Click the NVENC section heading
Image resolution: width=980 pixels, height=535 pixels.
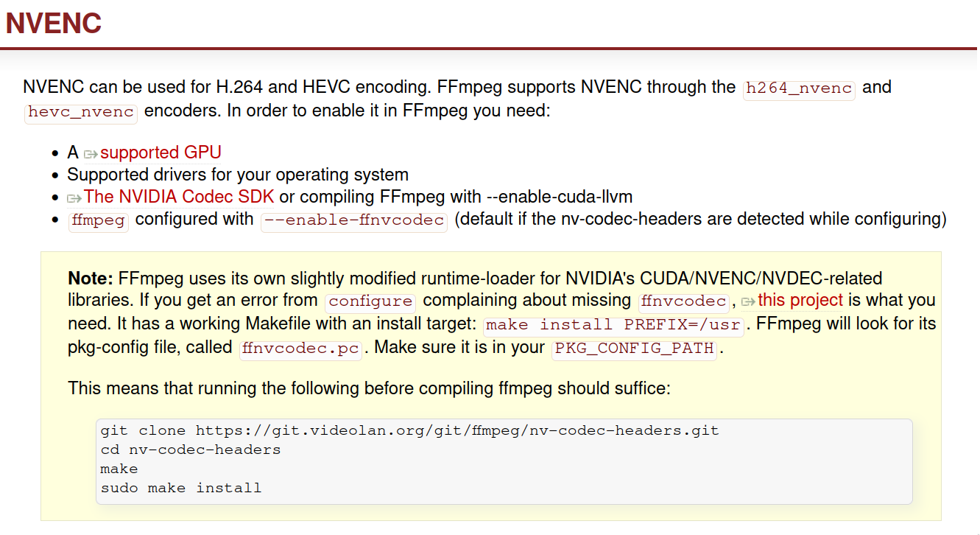coord(53,24)
